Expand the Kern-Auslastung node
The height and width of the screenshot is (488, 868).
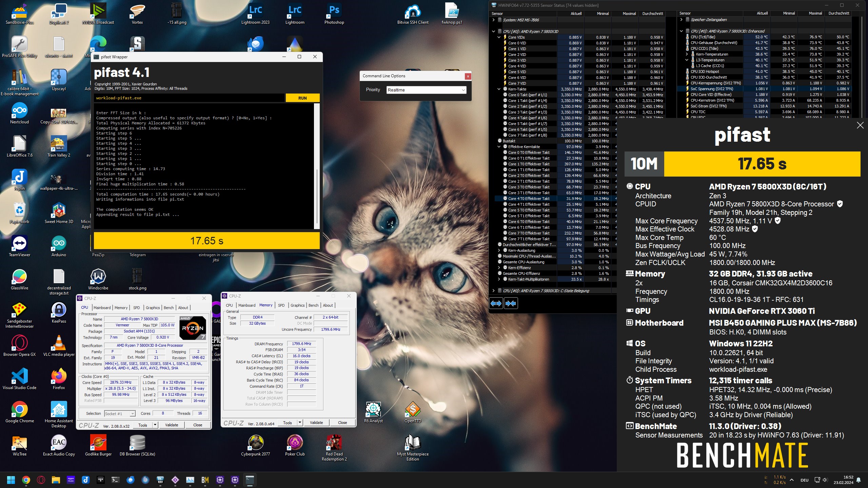(x=499, y=250)
